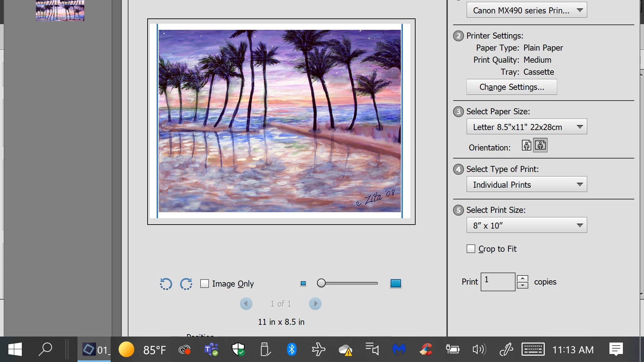The width and height of the screenshot is (644, 362).
Task: Enable Crop to Fit checkbox
Action: tap(471, 249)
